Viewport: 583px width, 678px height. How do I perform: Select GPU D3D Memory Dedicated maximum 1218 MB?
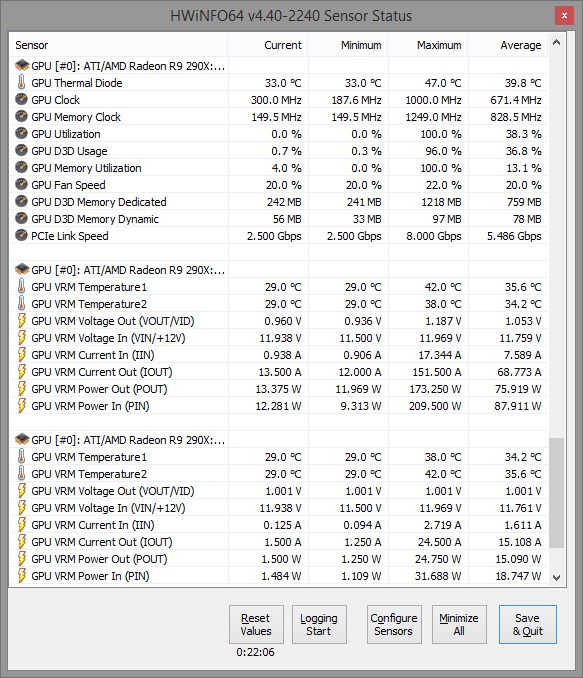pos(440,202)
